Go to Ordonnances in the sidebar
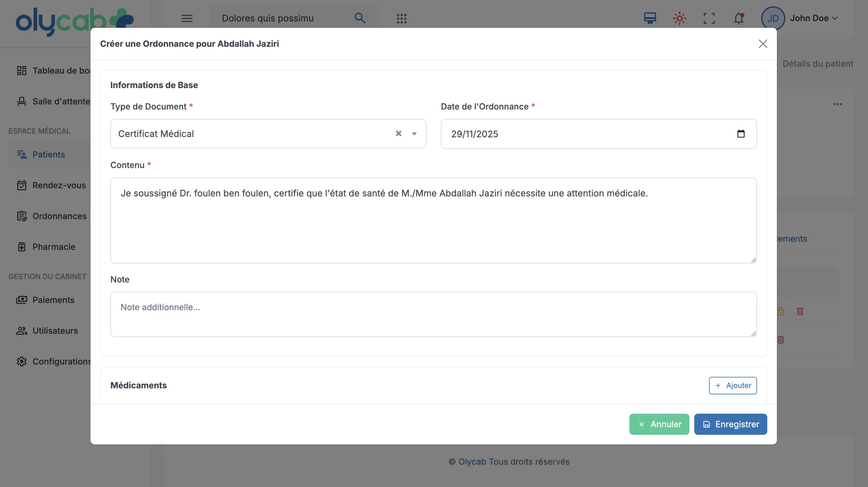This screenshot has width=868, height=487. 59,216
